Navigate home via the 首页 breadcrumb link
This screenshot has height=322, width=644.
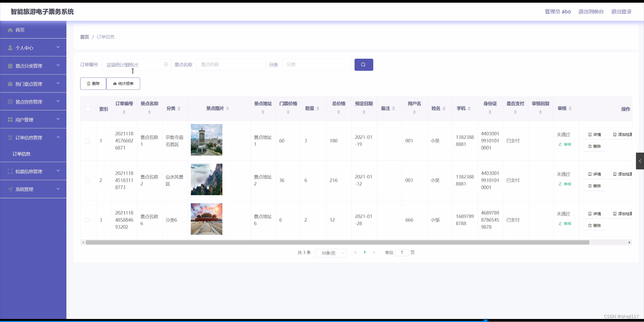coord(84,37)
